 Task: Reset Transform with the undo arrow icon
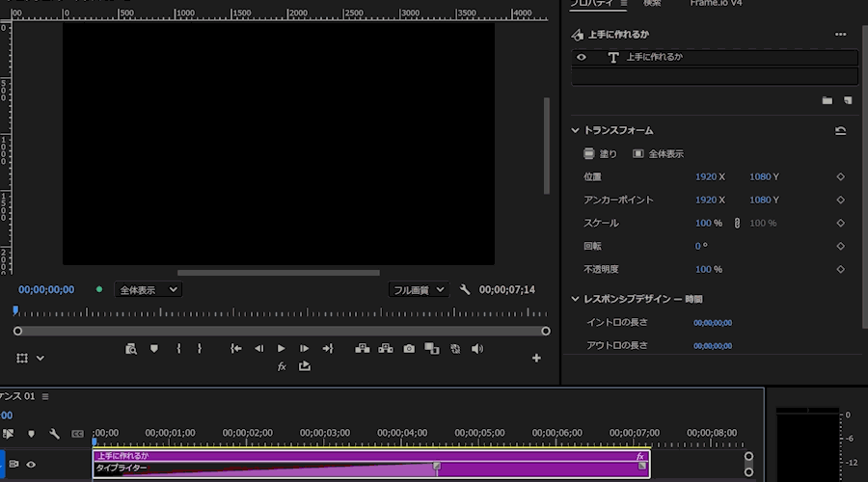tap(840, 130)
